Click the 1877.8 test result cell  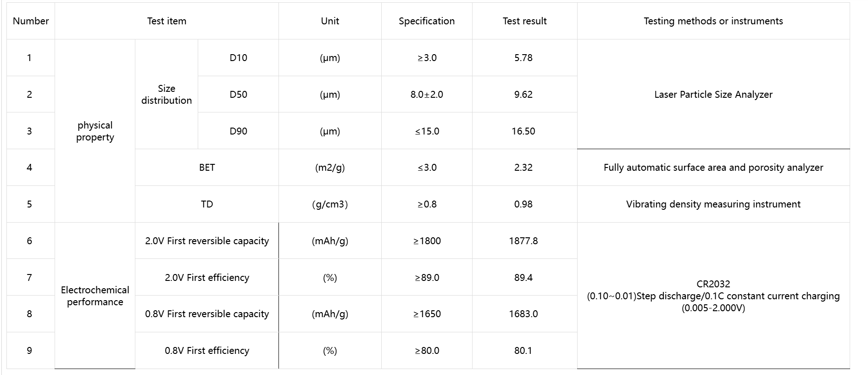523,241
